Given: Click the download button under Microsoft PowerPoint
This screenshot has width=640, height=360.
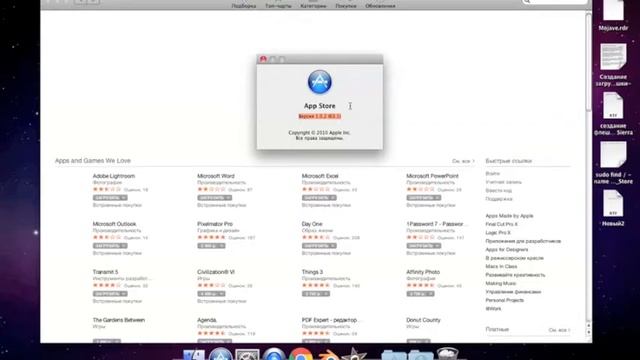Looking at the screenshot, I should 423,198.
